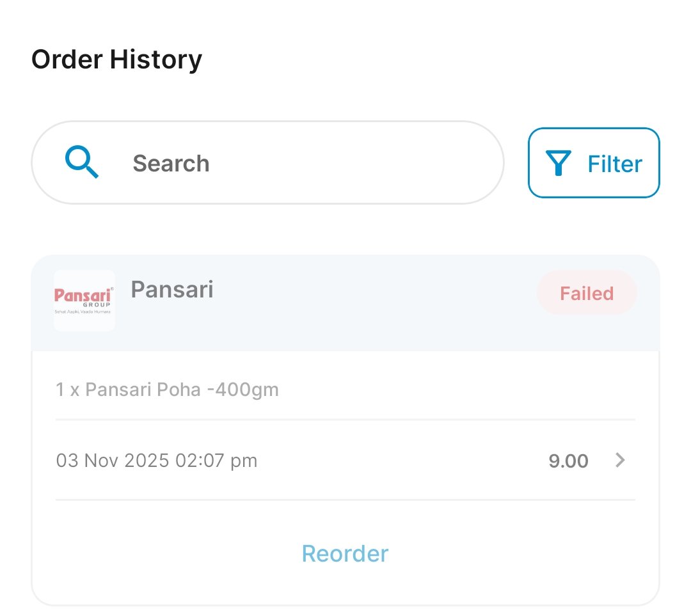Select the 1 x Pansari Poha -400gm item
This screenshot has height=616, width=691.
(x=168, y=389)
